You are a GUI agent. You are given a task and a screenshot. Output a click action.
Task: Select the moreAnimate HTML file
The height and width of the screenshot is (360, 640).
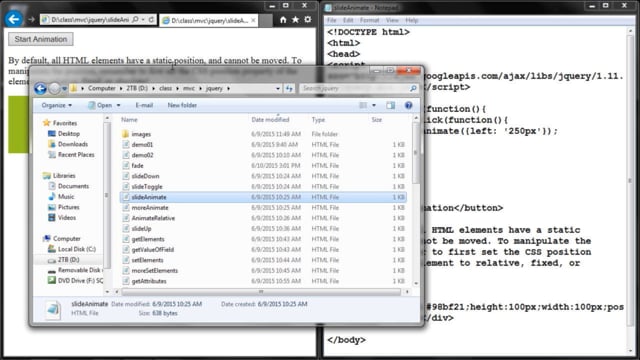tap(150, 207)
